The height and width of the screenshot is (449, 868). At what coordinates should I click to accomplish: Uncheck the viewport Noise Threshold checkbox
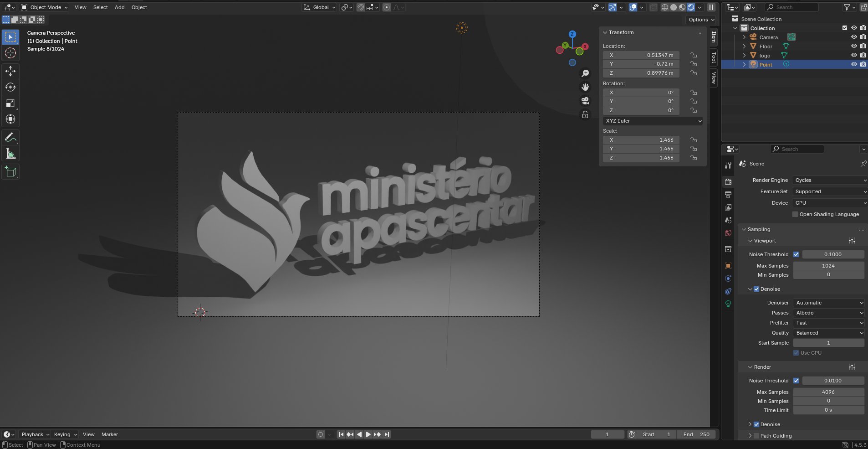point(796,254)
